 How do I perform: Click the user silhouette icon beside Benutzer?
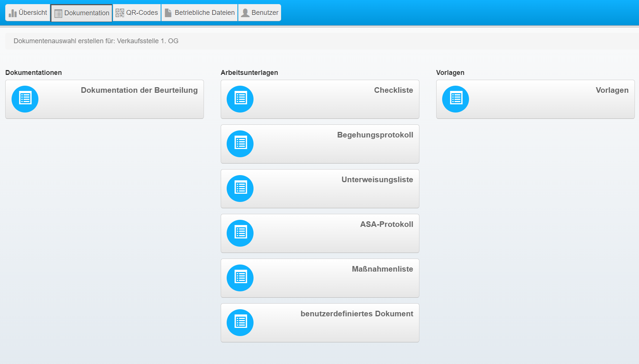pos(245,13)
